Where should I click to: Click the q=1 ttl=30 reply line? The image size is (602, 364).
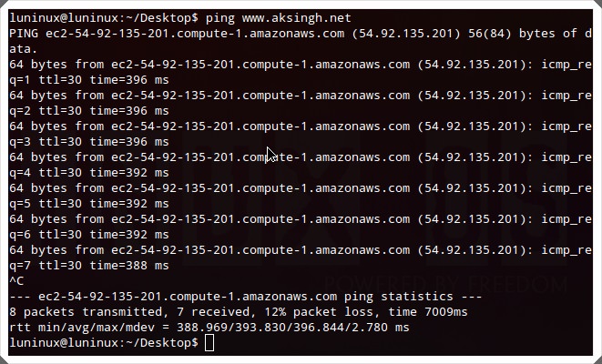pos(89,80)
